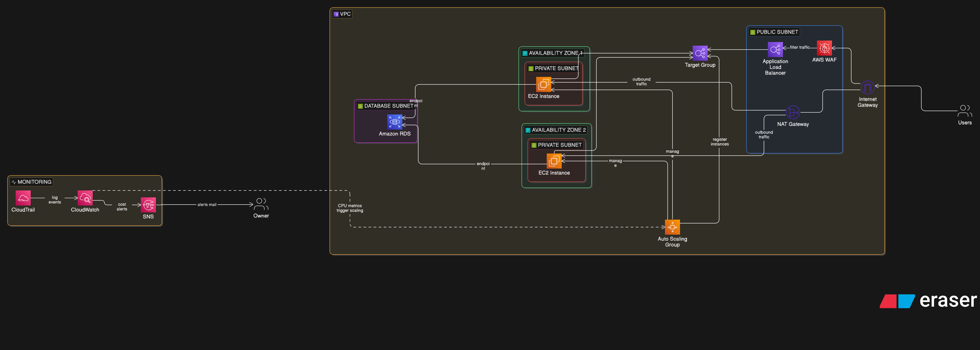Select the Owner person icon
This screenshot has width=980, height=350.
[x=261, y=204]
